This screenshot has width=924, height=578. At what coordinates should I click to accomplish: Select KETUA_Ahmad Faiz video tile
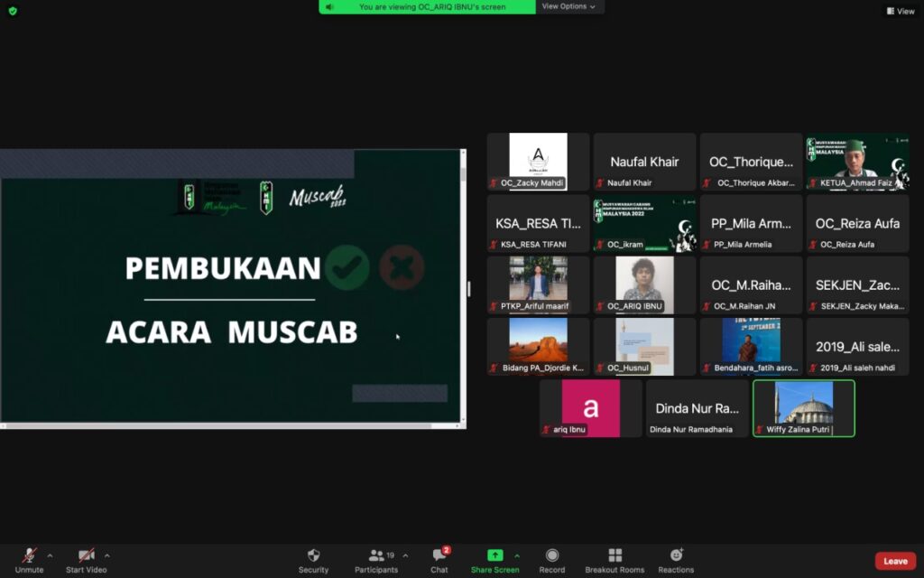(x=858, y=162)
